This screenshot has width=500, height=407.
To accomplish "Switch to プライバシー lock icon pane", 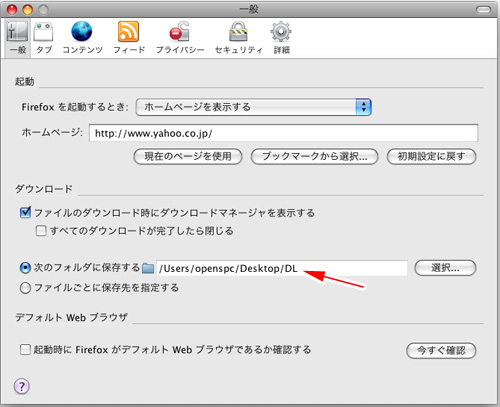I will pyautogui.click(x=179, y=31).
